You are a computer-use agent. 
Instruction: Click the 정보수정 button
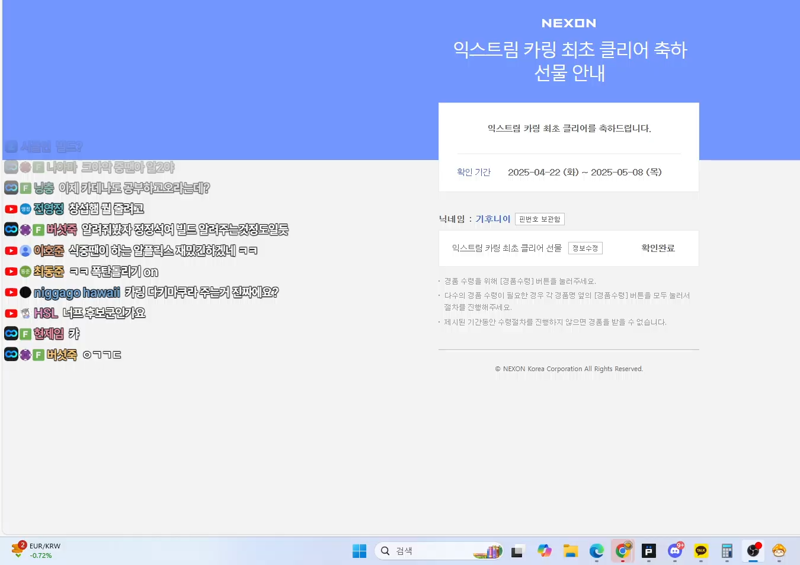point(585,248)
